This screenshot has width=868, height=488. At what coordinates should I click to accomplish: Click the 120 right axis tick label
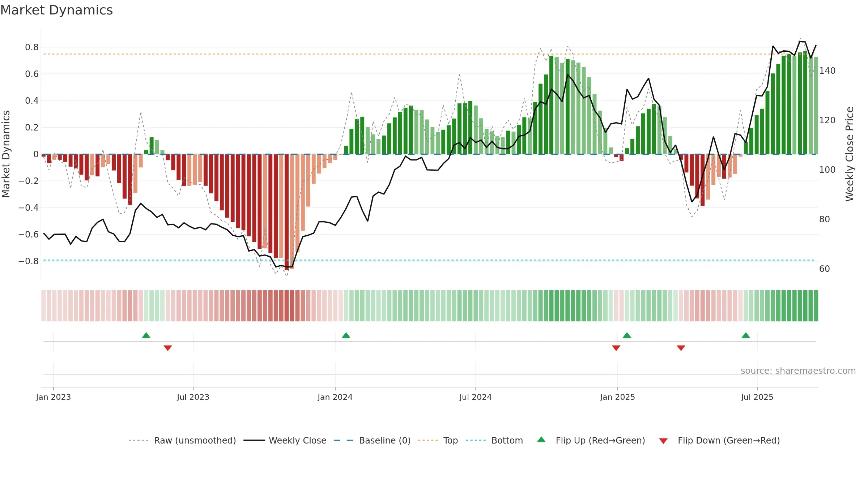point(827,120)
